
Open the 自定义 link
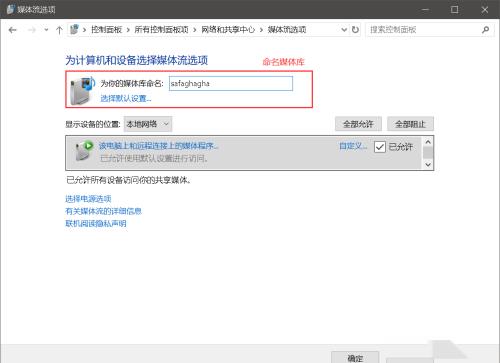[353, 146]
